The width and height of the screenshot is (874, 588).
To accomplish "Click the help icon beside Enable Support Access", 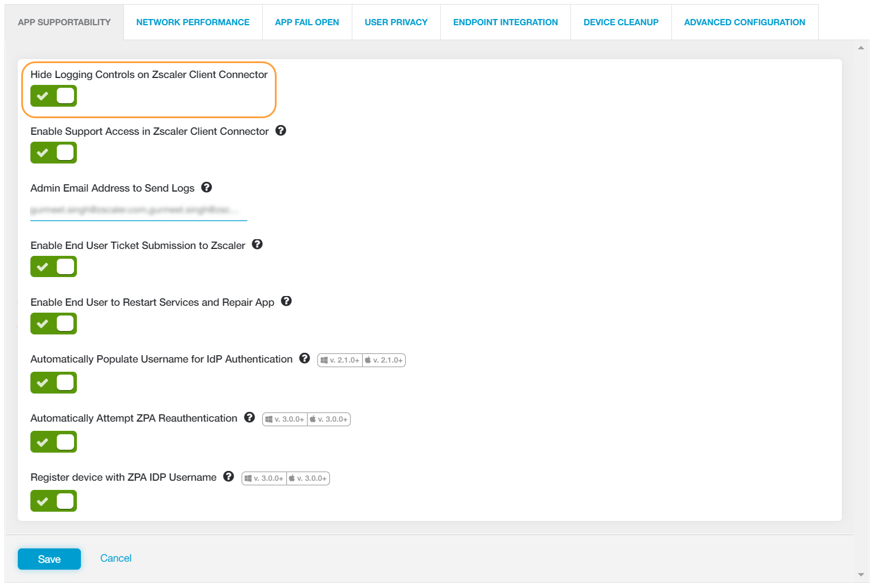I will 281,131.
